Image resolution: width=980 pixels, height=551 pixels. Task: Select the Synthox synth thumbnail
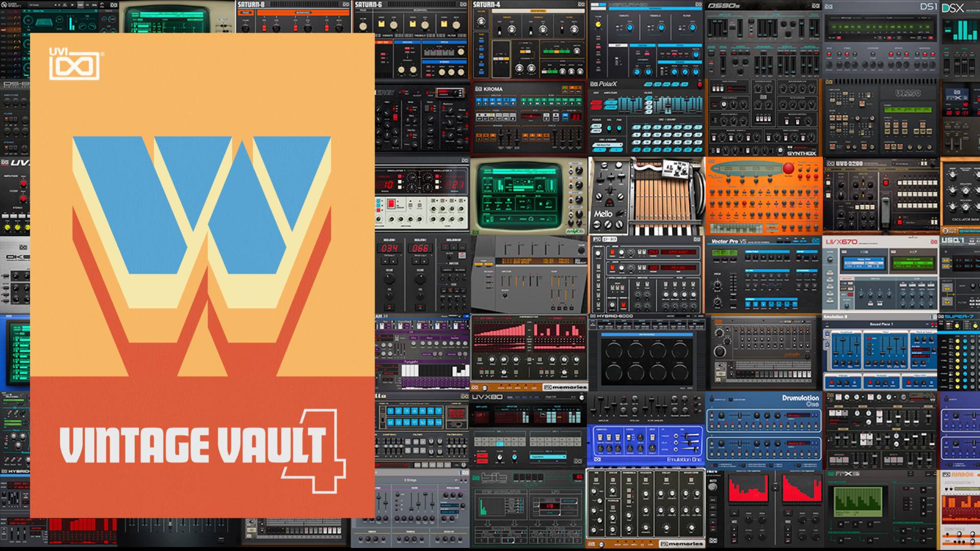[763, 118]
